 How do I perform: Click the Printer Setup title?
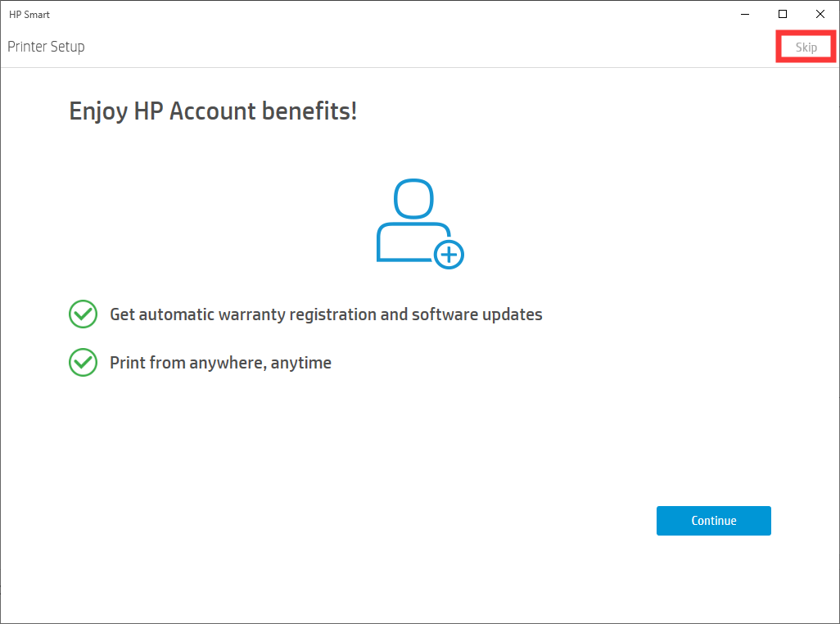point(46,47)
